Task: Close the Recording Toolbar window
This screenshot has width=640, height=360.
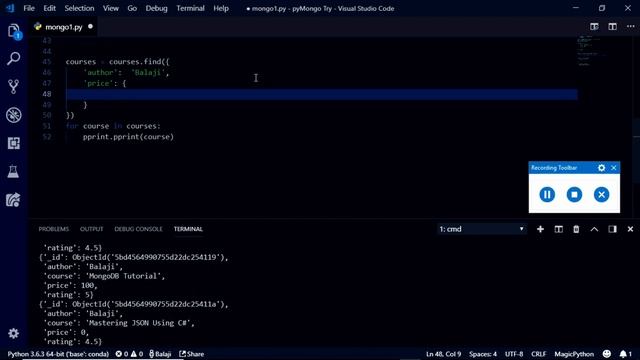Action: [x=613, y=168]
